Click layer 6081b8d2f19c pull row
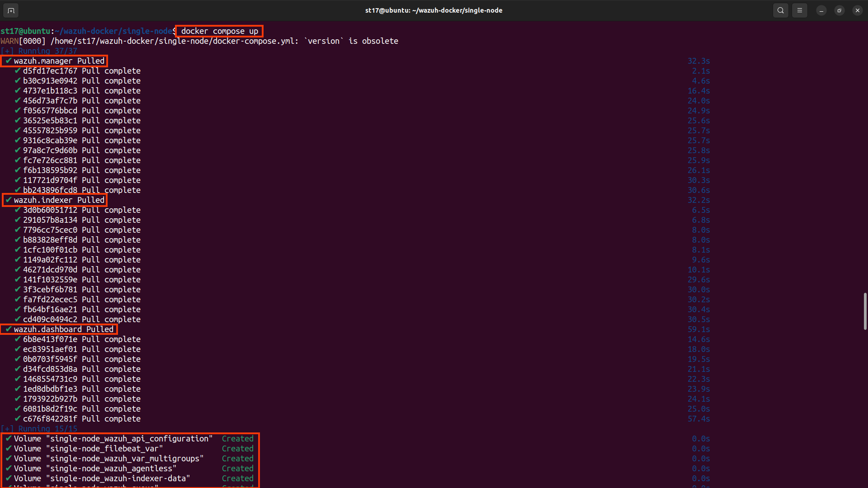This screenshot has width=868, height=488. point(77,409)
